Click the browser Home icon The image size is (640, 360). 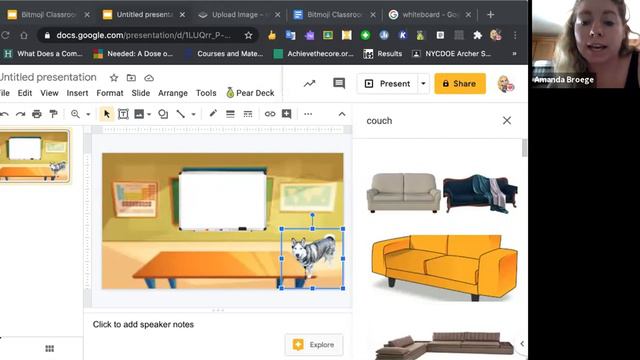(x=24, y=36)
